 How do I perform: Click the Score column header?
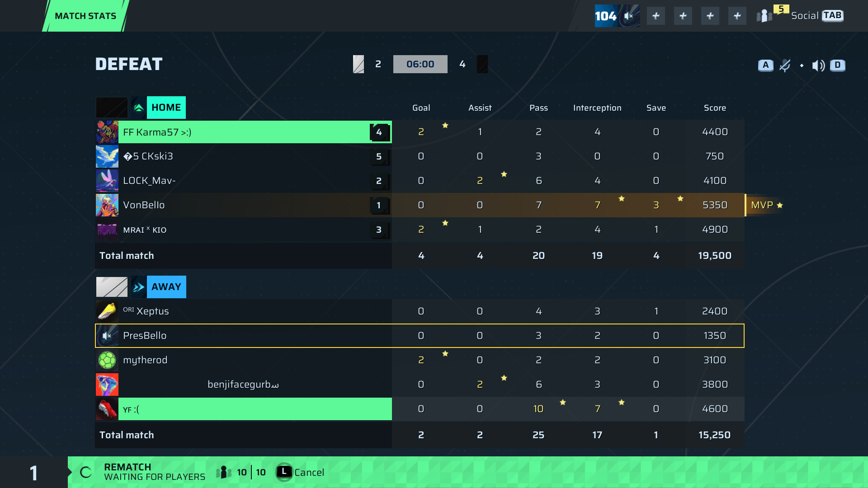point(715,108)
